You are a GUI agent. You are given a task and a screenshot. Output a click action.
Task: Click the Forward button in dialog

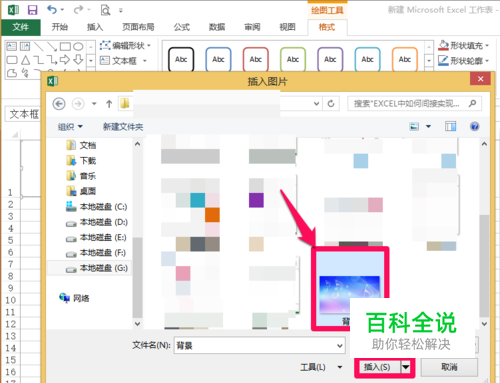(78, 104)
